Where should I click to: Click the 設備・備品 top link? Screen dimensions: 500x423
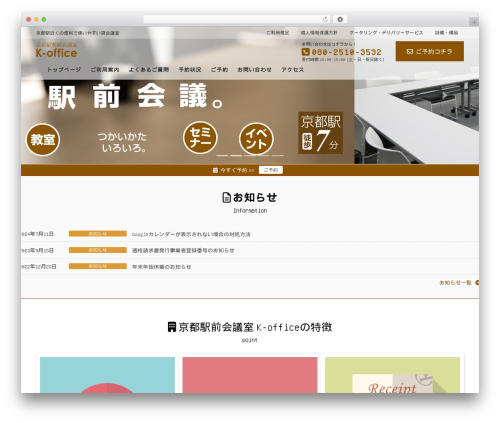[x=446, y=33]
